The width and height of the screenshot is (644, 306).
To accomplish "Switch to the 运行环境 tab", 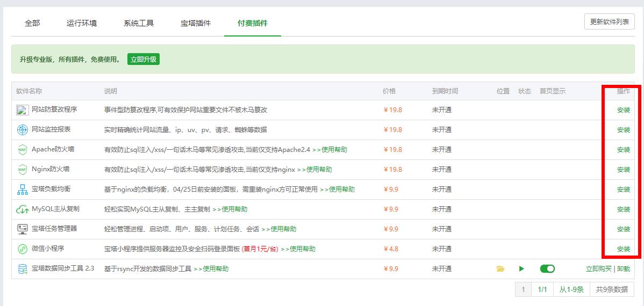I will (82, 23).
